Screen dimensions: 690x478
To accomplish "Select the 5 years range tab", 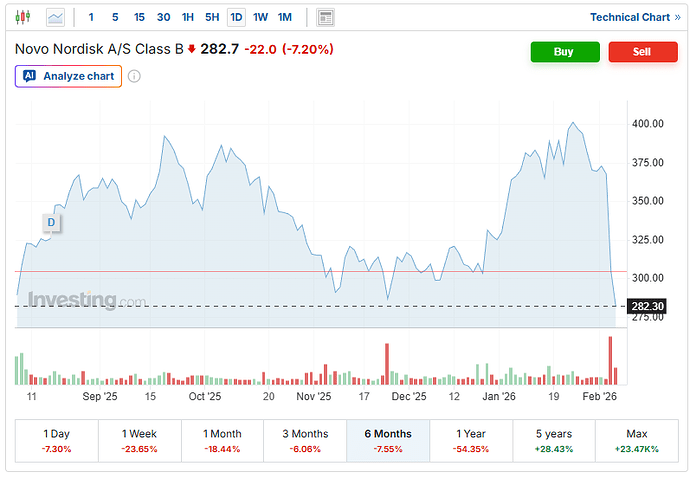I will pyautogui.click(x=553, y=441).
